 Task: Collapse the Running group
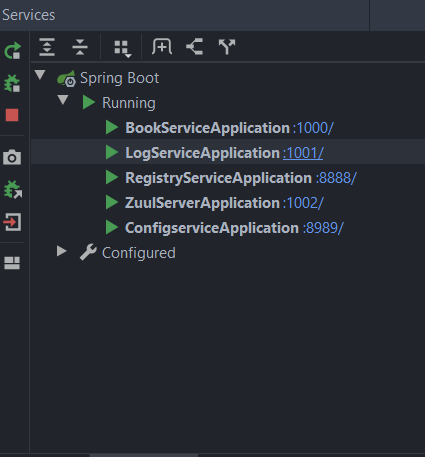(63, 100)
